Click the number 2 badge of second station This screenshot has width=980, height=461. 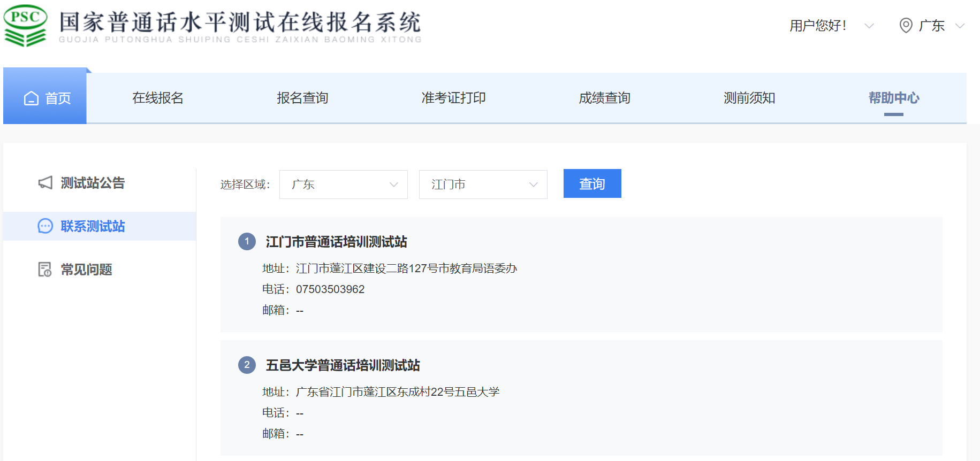coord(247,365)
